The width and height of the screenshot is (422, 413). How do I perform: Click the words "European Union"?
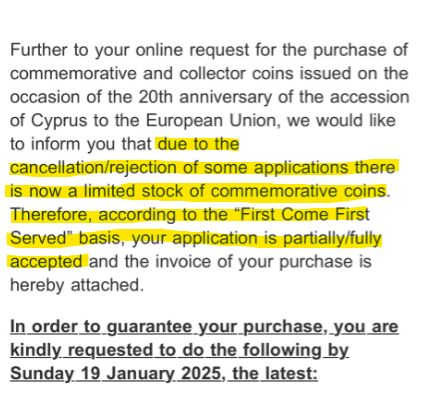tap(211, 121)
